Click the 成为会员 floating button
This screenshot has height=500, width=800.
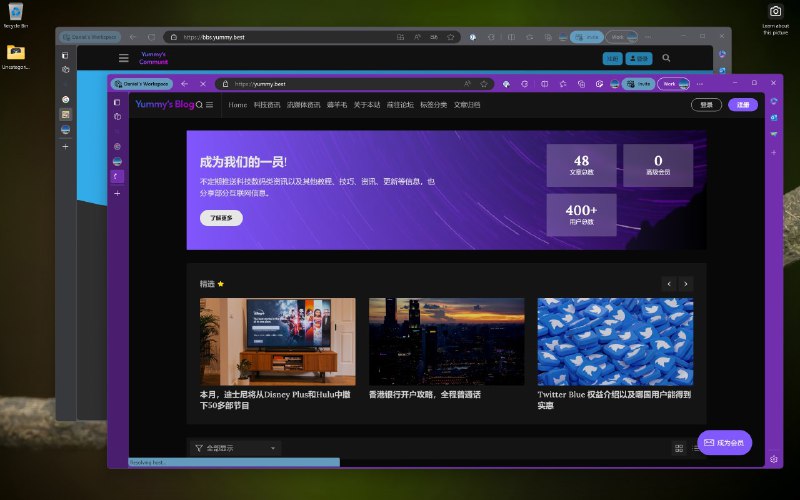click(724, 442)
